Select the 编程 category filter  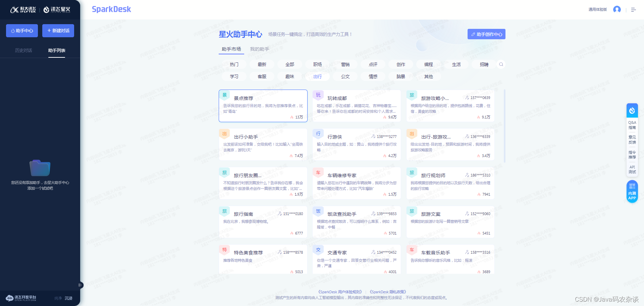(429, 64)
